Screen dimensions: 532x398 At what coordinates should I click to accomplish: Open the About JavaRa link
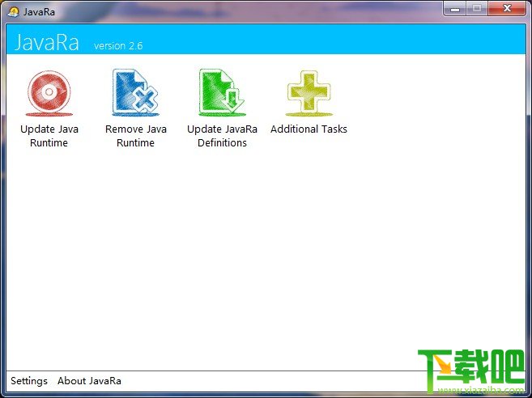coord(89,381)
